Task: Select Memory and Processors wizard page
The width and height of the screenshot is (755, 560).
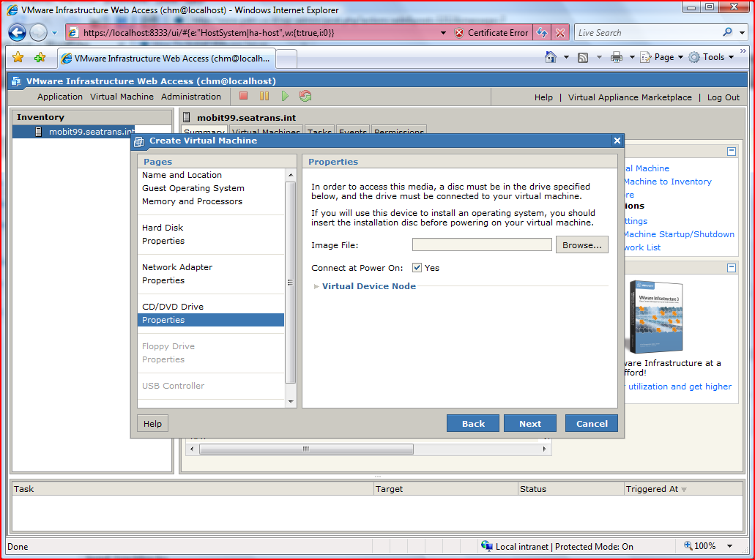Action: pos(192,201)
